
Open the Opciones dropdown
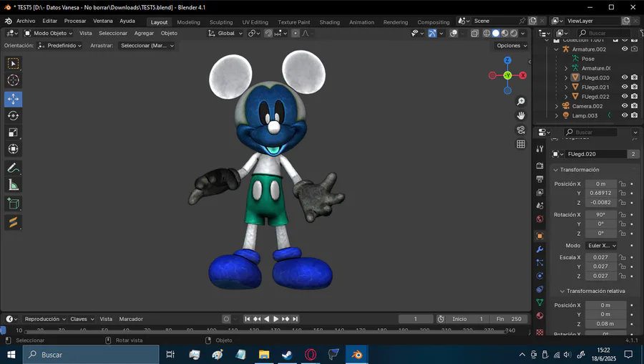[512, 46]
